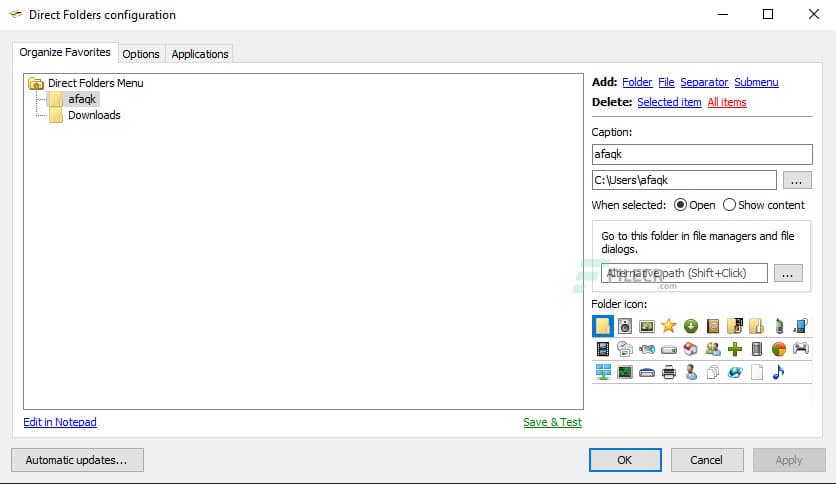Choose the red-roof house icon
Viewport: 836px width, 484px height.
tap(691, 349)
